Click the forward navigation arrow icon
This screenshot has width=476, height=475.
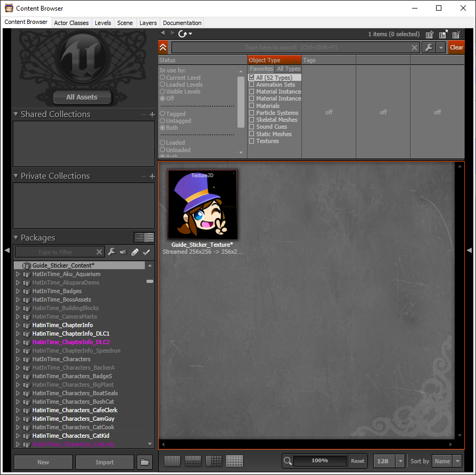(x=173, y=33)
